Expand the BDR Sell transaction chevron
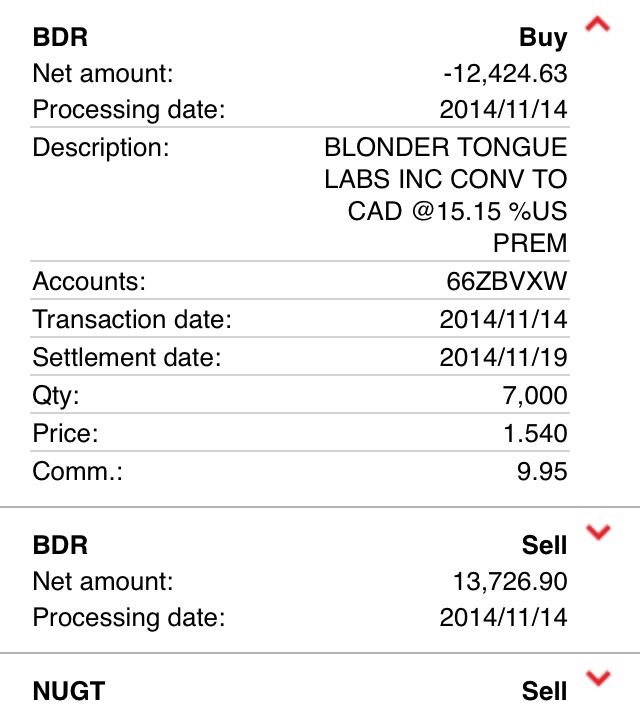The width and height of the screenshot is (640, 715). tap(598, 533)
